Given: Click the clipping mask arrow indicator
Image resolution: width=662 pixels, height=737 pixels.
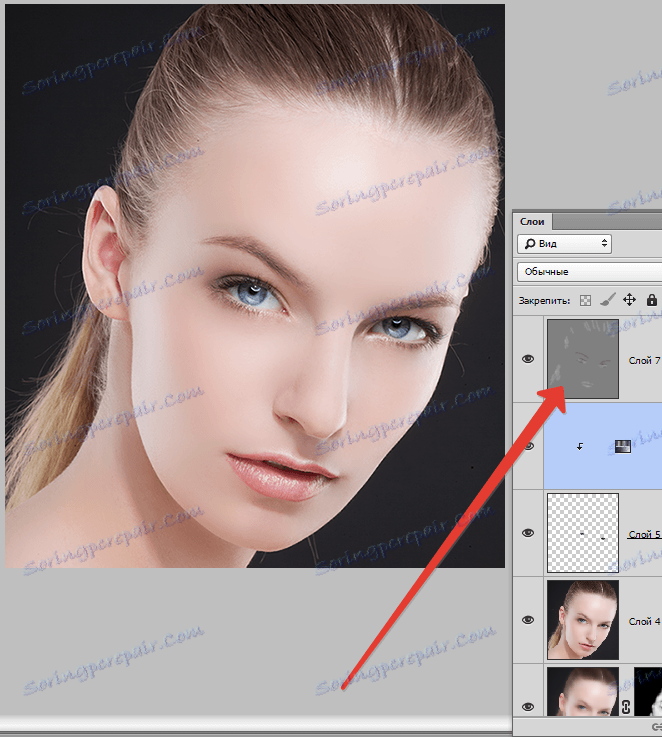Looking at the screenshot, I should (x=580, y=447).
